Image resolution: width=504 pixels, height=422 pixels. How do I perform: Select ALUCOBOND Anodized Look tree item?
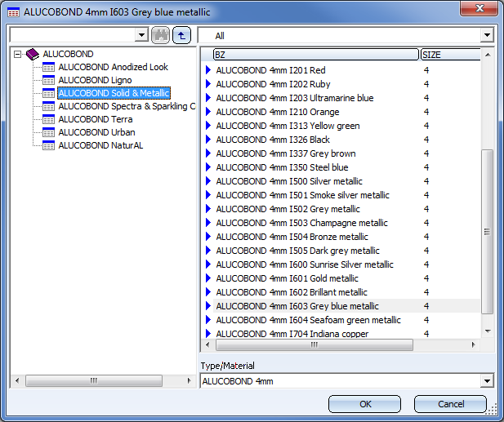114,67
